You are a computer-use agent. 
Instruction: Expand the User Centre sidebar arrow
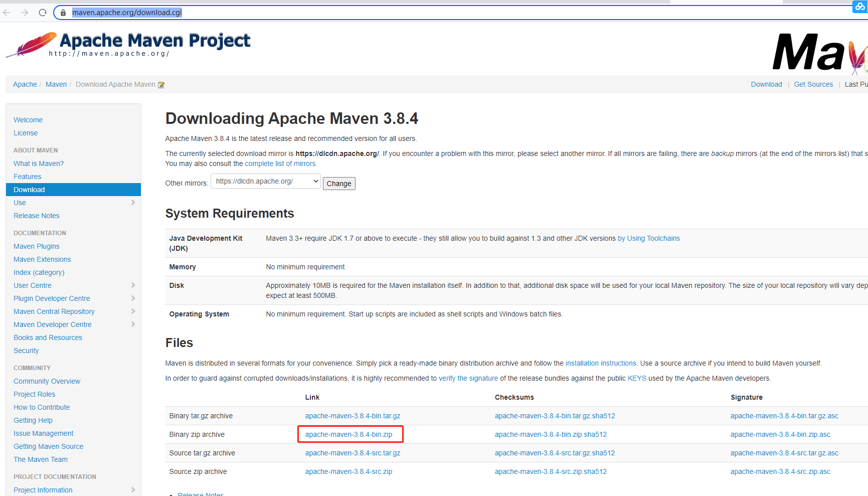click(x=133, y=285)
